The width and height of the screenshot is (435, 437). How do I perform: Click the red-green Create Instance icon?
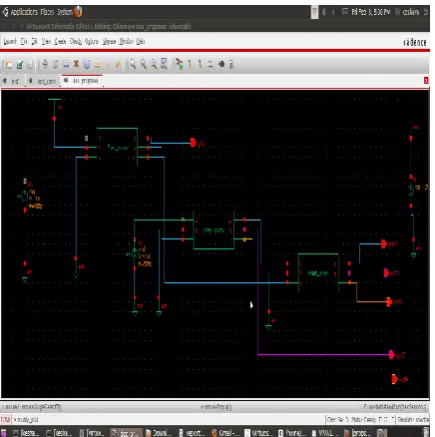coord(179,64)
